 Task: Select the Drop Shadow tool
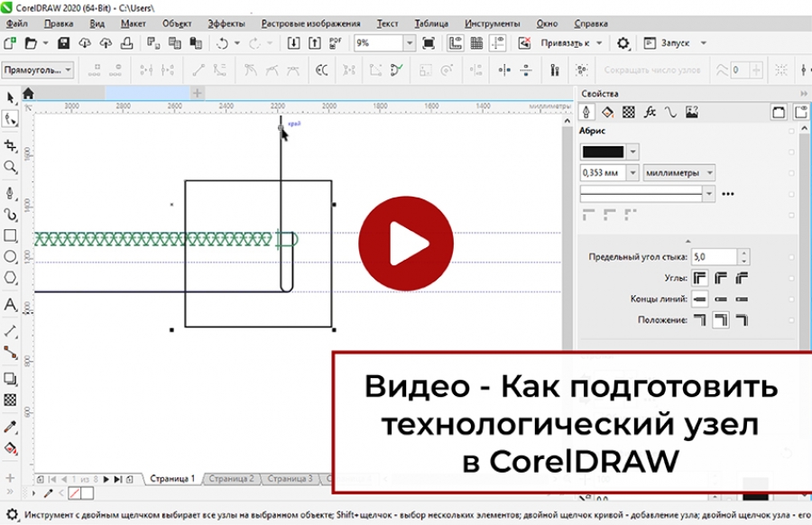click(x=10, y=379)
